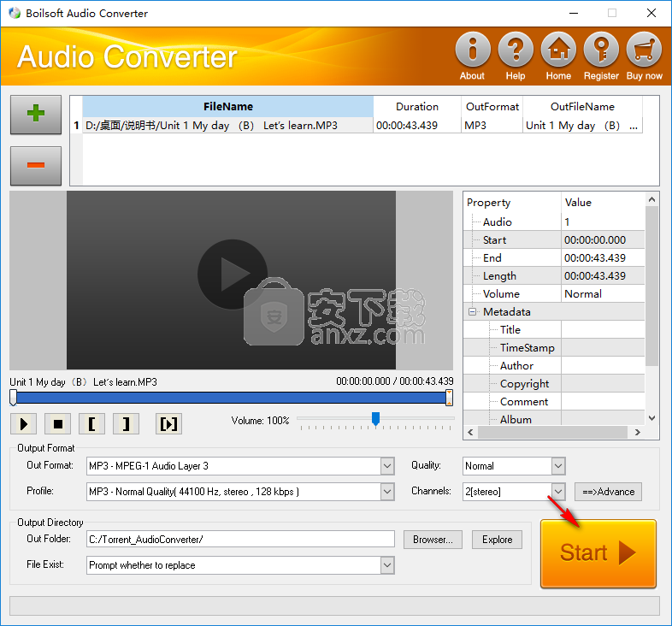The image size is (672, 626).
Task: Click property panel scroll-down arrow
Action: [651, 418]
